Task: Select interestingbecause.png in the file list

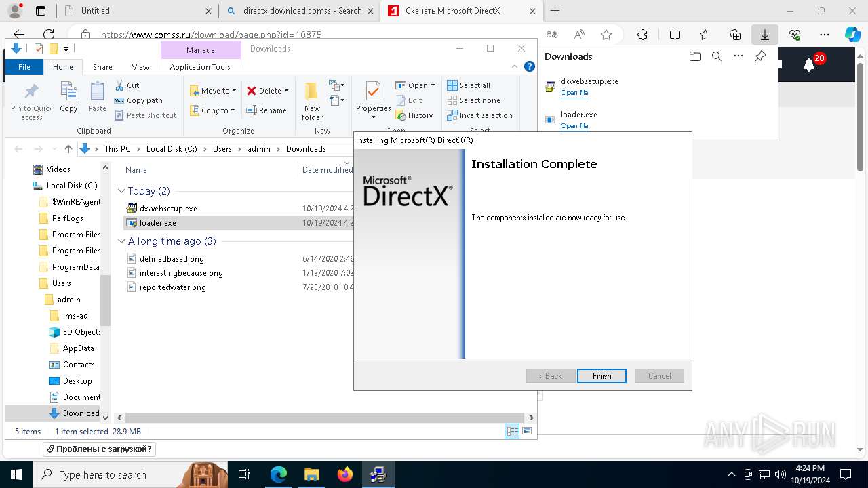Action: click(181, 273)
